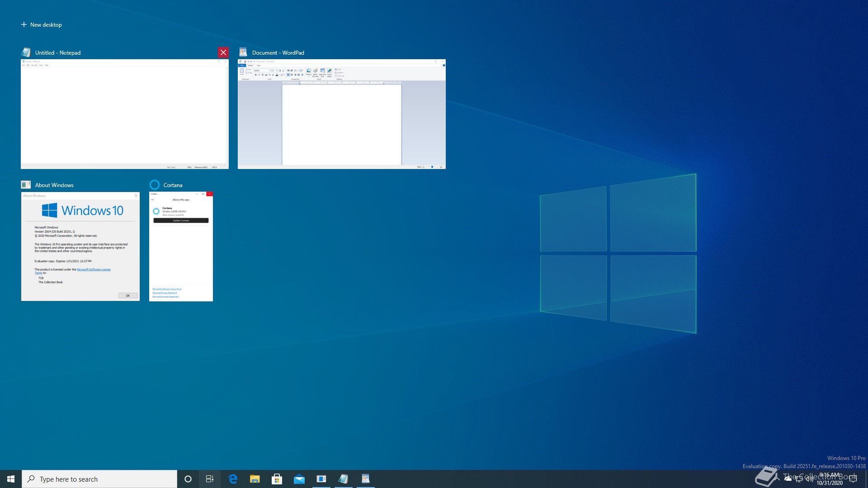This screenshot has width=868, height=488.
Task: Activate the About Windows taskbar icon
Action: [321, 479]
